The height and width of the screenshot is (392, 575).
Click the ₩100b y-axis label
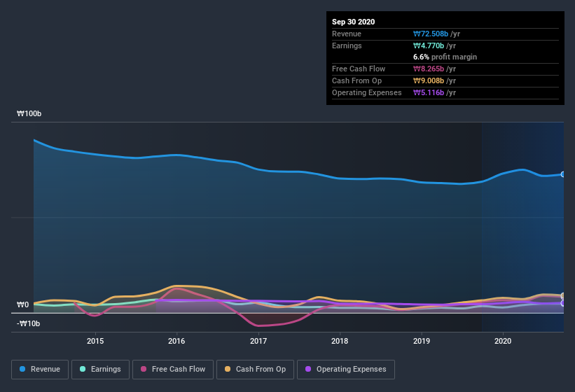coord(29,113)
